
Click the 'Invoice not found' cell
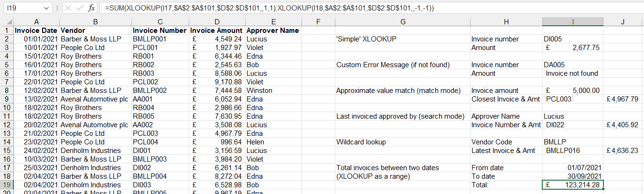coord(572,73)
